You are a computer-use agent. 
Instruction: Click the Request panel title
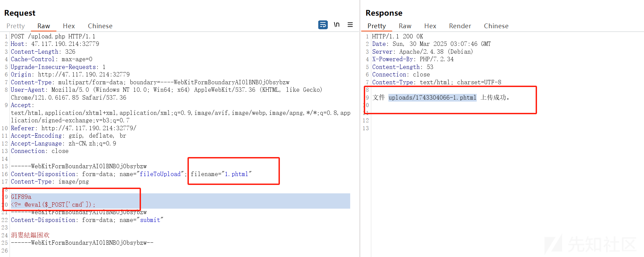[20, 13]
